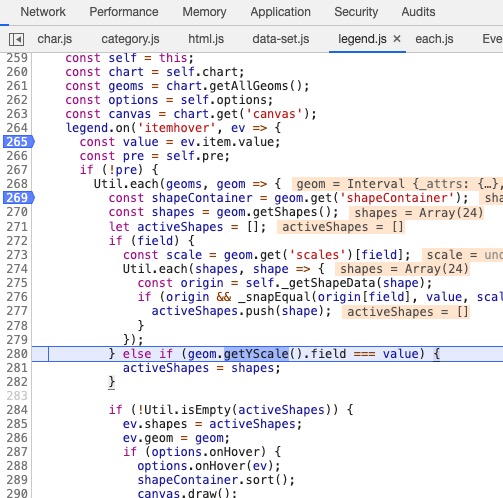
Task: Click 'self.options' on line 262
Action: click(223, 100)
